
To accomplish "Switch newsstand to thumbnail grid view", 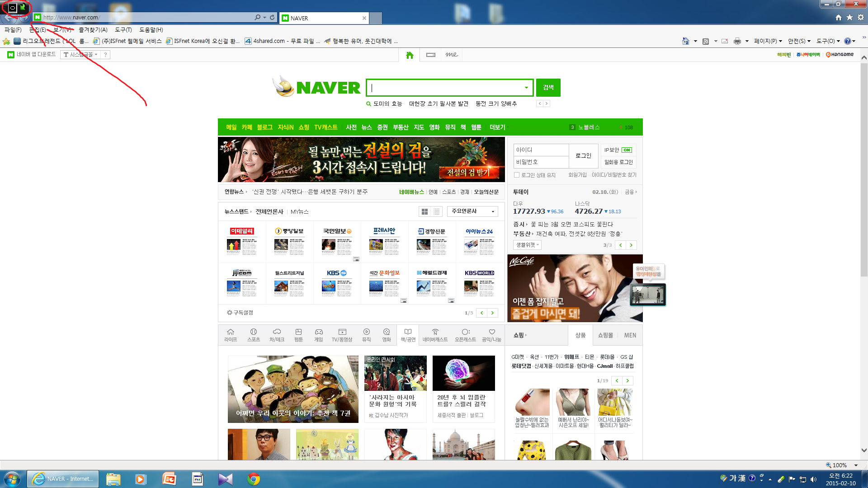I will pyautogui.click(x=425, y=211).
